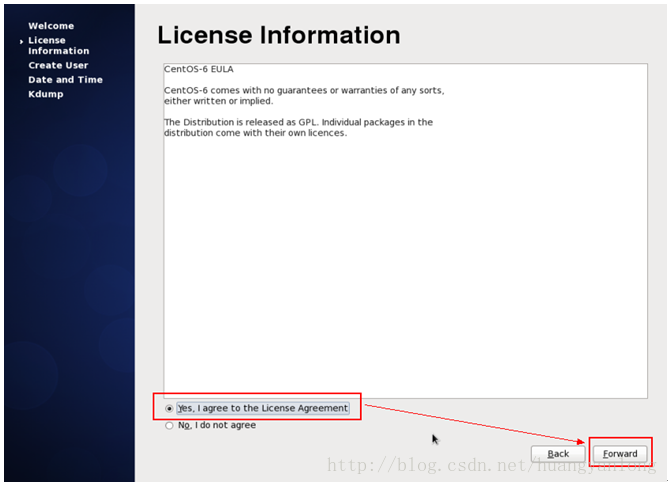This screenshot has width=668, height=485.
Task: Click the 'License Information' page title
Action: [x=279, y=35]
